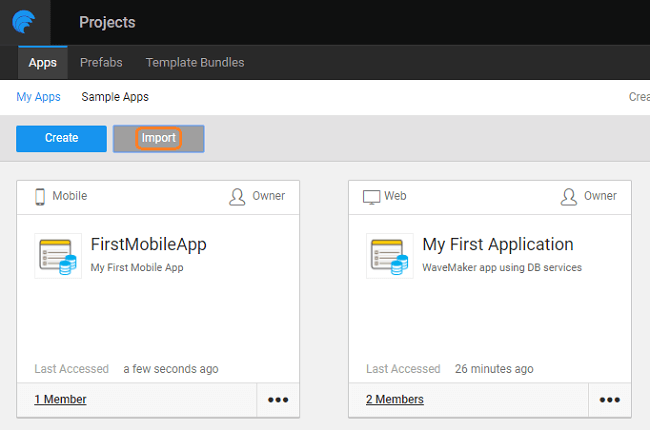The width and height of the screenshot is (650, 430).
Task: Open the 1 Member link
Action: coord(60,399)
